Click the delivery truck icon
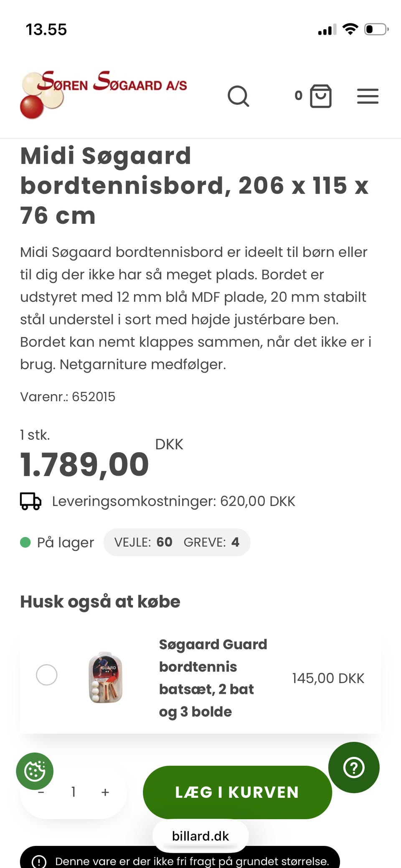Screen dimensions: 401x868 click(x=30, y=501)
